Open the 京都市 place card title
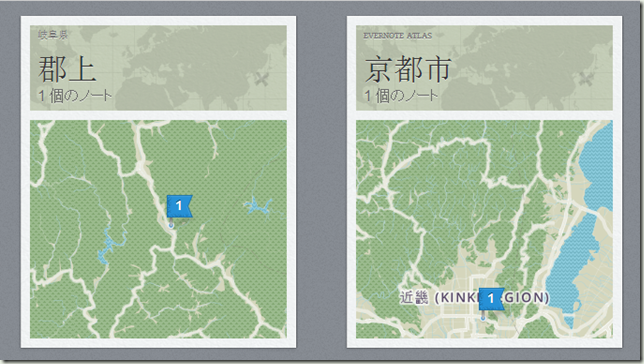This screenshot has height=364, width=644. click(408, 69)
